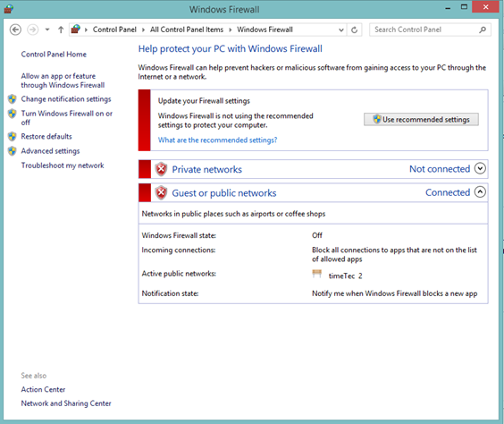Click Help protect your PC heading
Viewport: 504px width, 424px height.
click(x=231, y=49)
